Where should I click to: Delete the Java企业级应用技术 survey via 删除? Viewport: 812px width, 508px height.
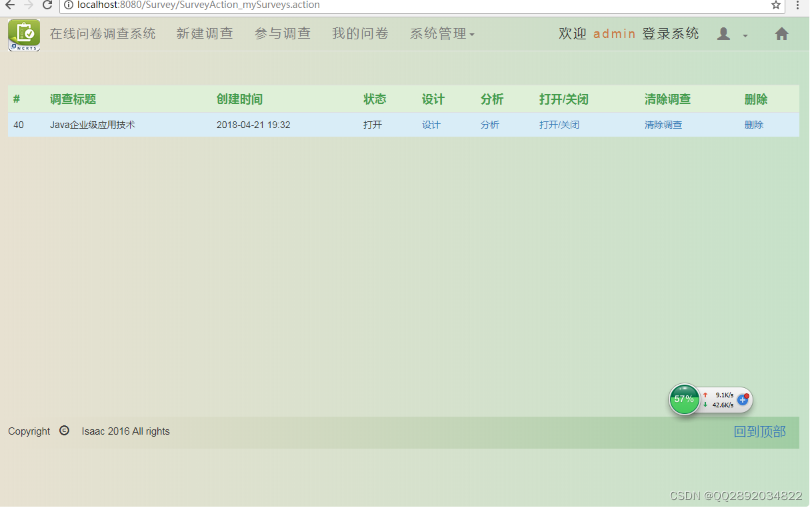[753, 124]
